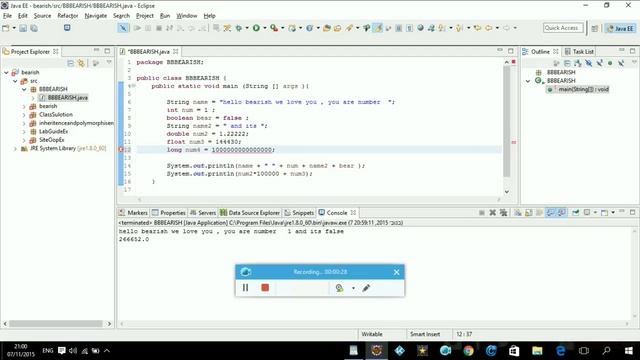The height and width of the screenshot is (360, 640).
Task: Click Back navigation arrow in toolbar
Action: pos(489,28)
